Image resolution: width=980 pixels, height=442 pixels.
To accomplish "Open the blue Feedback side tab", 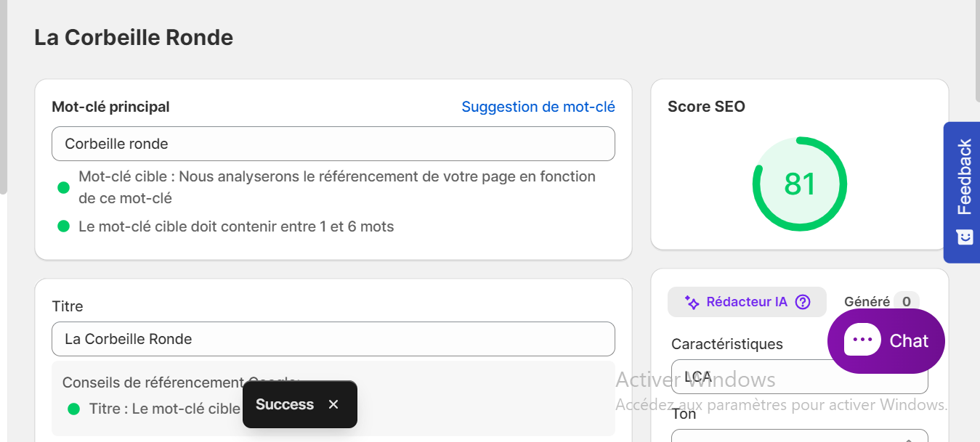I will point(962,192).
